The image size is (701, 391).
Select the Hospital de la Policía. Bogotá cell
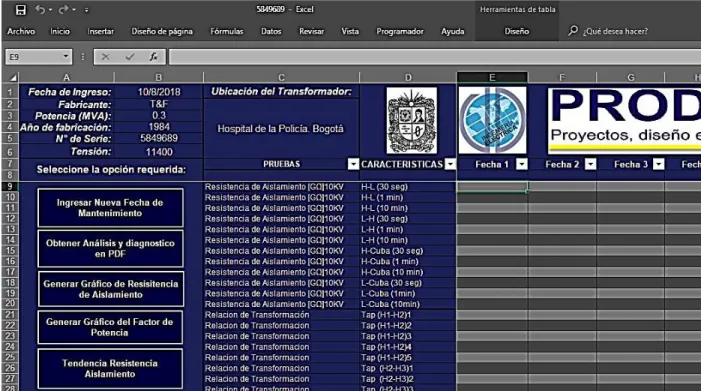pos(281,129)
